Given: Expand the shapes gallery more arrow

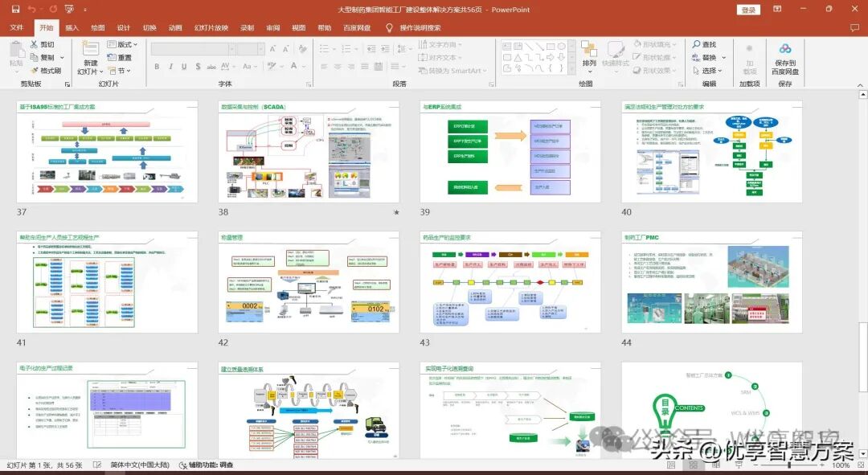Looking at the screenshot, I should pos(572,68).
